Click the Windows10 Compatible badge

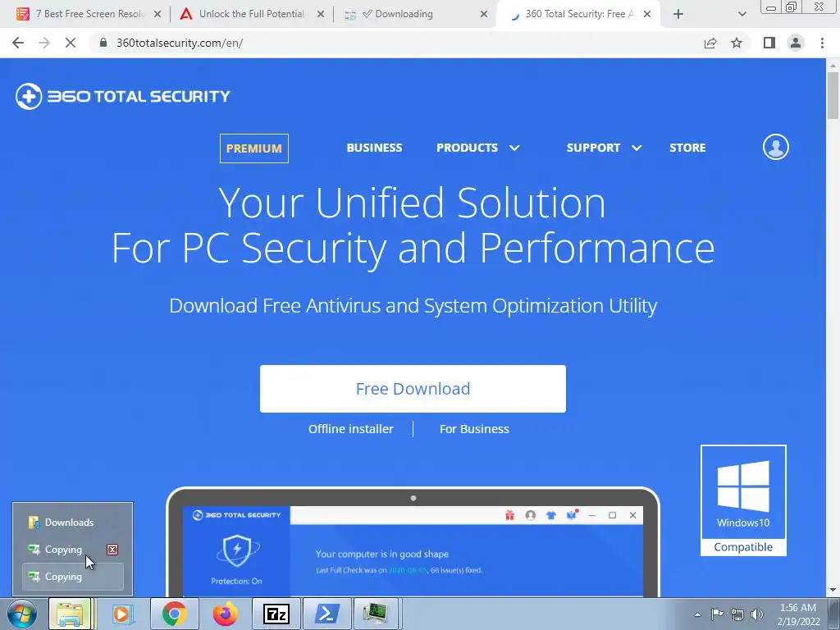[x=743, y=500]
